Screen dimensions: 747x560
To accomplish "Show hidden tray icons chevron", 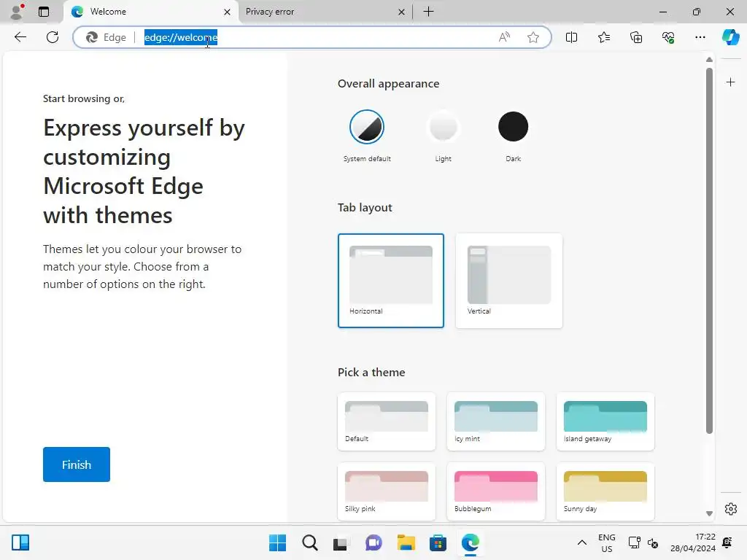I will [581, 542].
